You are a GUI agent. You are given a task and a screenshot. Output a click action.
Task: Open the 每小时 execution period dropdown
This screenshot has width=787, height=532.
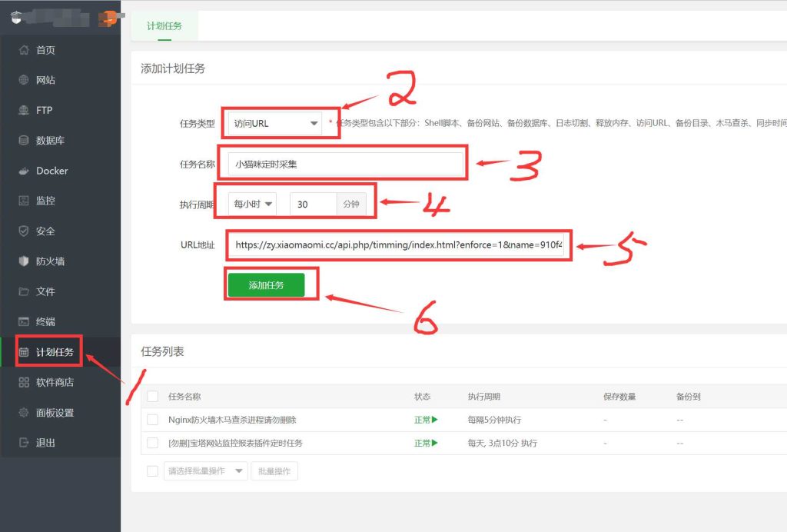(247, 203)
